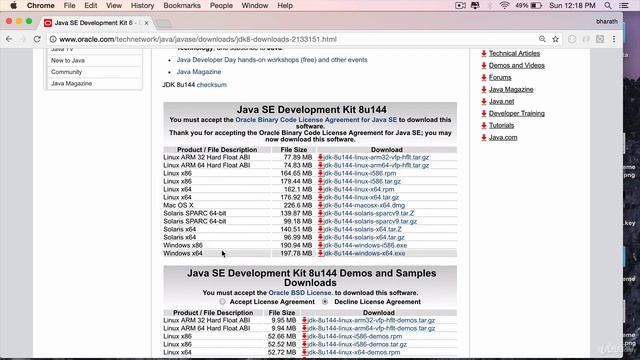Screen dimensions: 640x360
Task: Open the Chrome application menu
Action: pos(40,6)
